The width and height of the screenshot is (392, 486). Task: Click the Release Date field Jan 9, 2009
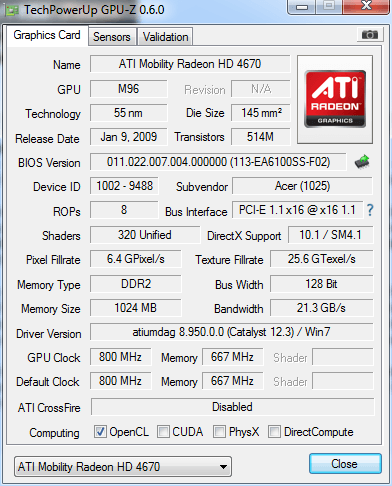(x=129, y=137)
